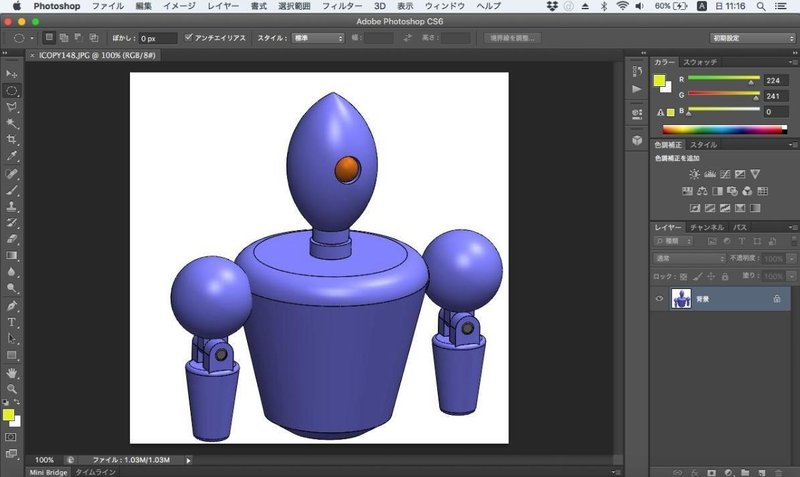Select the Eyedropper tool
The width and height of the screenshot is (800, 477).
(x=12, y=156)
